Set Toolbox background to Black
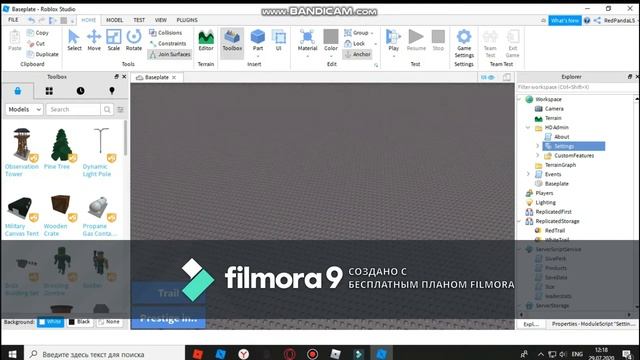Viewport: 640px width, 360px height. point(80,322)
